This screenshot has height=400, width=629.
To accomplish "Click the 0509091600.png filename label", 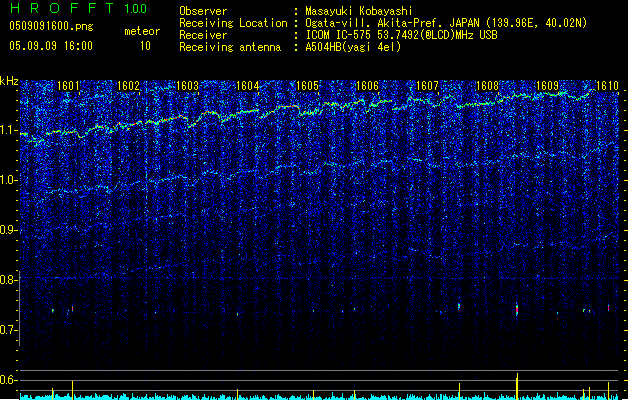I will point(50,27).
